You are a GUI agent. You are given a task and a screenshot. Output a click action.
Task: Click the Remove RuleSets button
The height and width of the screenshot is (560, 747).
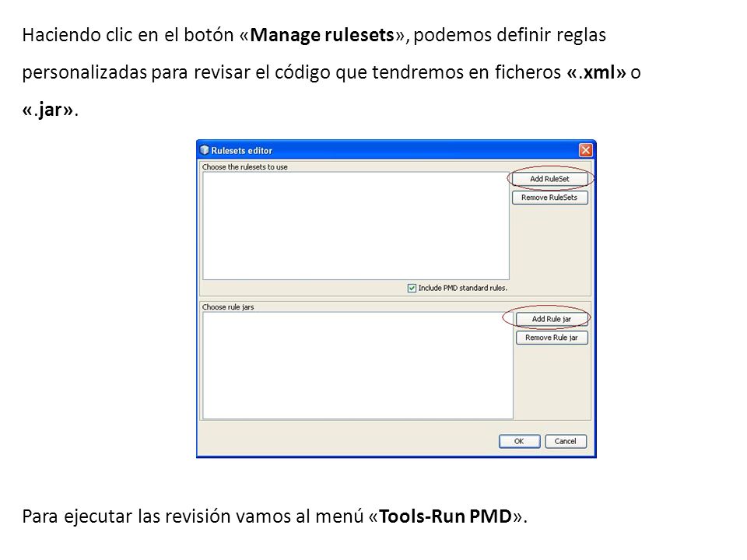[550, 198]
